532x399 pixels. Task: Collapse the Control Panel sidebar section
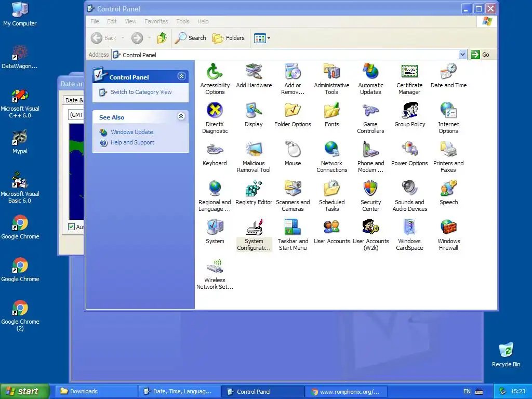[181, 76]
